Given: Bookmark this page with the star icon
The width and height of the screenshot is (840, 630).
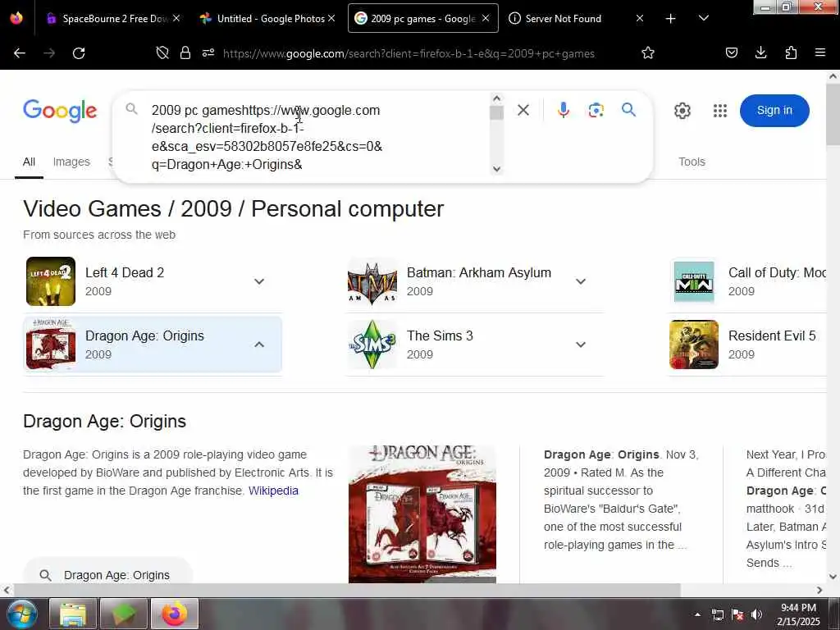Looking at the screenshot, I should (648, 53).
